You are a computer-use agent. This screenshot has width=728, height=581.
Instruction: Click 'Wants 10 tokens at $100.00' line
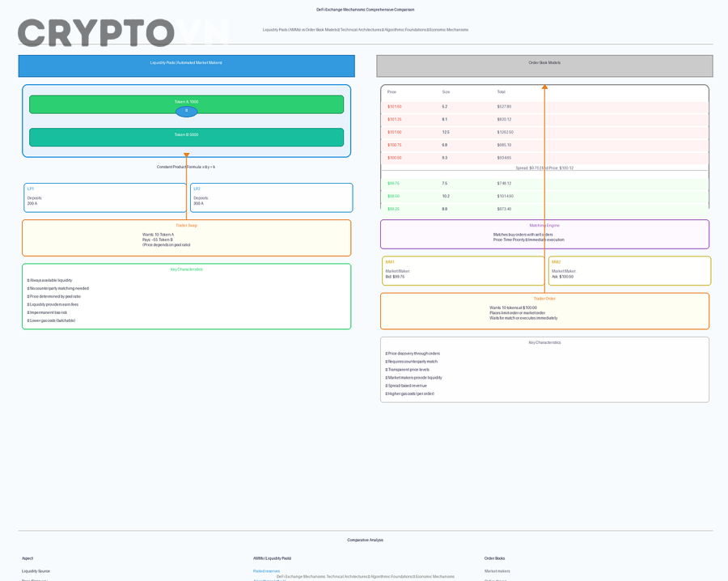pos(513,307)
